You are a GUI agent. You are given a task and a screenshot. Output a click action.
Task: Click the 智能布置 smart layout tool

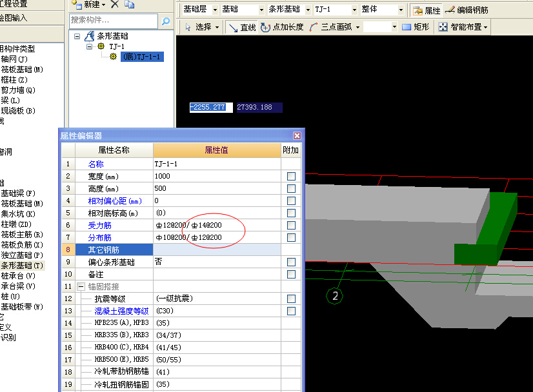(x=460, y=27)
